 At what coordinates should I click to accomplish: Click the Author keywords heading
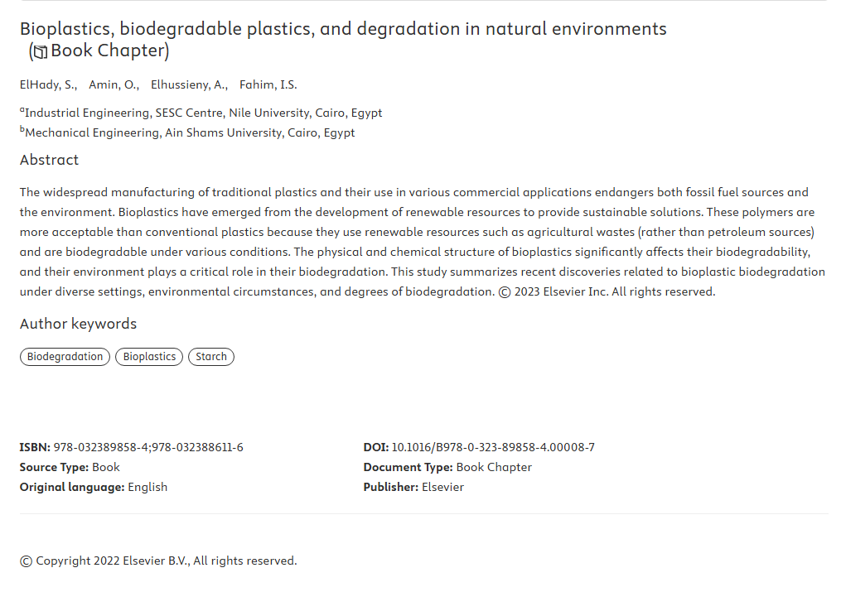(78, 324)
